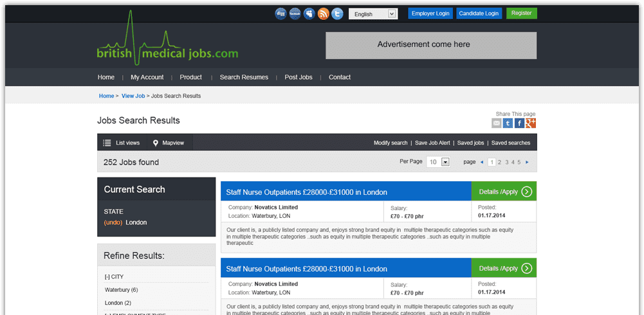This screenshot has width=644, height=315.
Task: Switch to List views tab
Action: coord(122,143)
